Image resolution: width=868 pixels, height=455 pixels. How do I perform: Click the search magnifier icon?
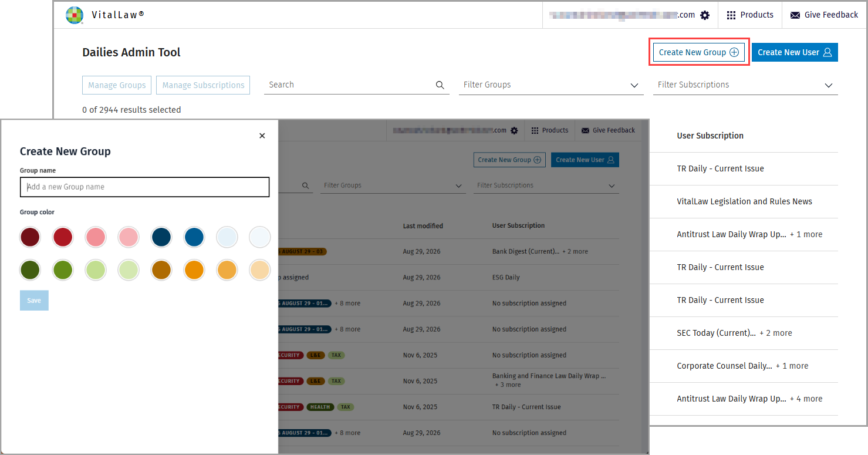click(x=440, y=85)
